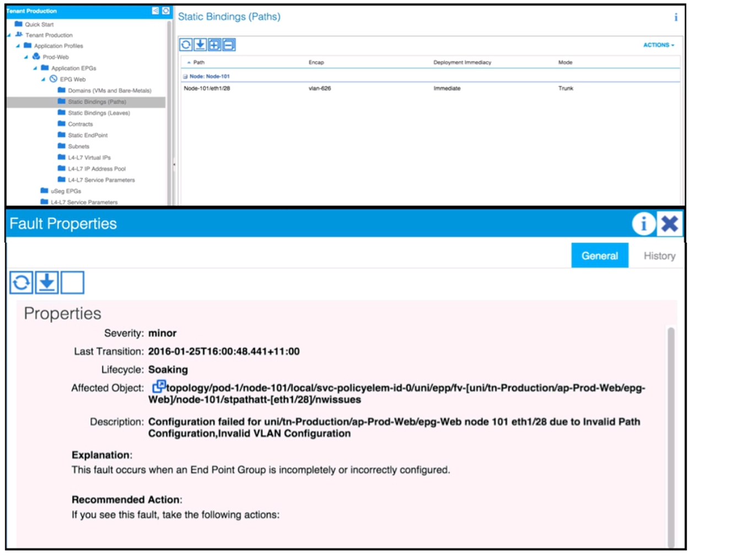This screenshot has width=732, height=560.
Task: Close the Fault Properties dialog
Action: tap(670, 224)
